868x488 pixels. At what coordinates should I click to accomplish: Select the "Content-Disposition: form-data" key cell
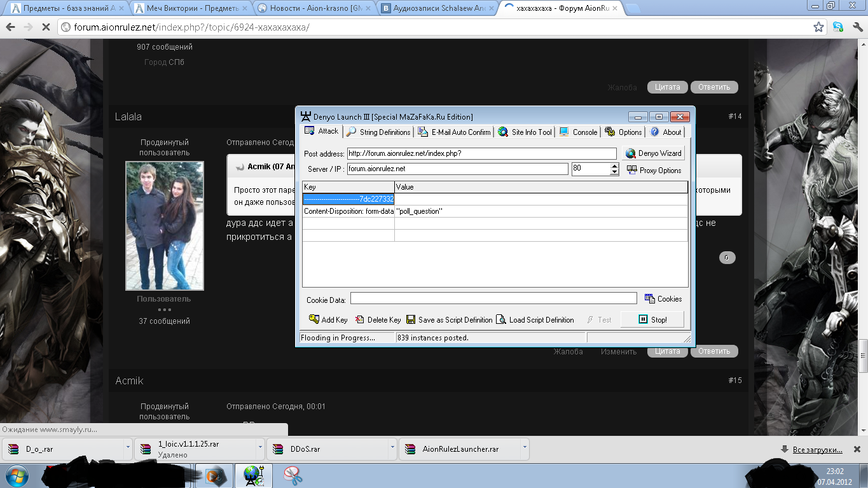[348, 211]
